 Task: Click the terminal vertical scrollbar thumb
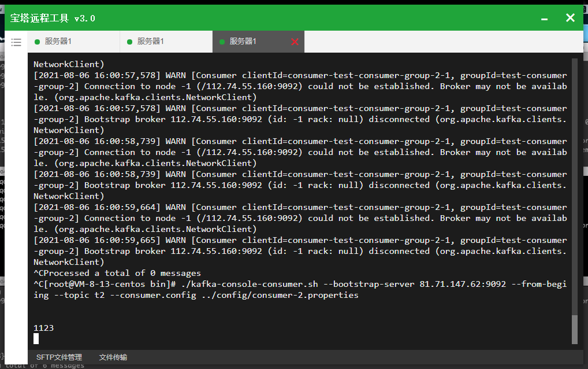(575, 329)
